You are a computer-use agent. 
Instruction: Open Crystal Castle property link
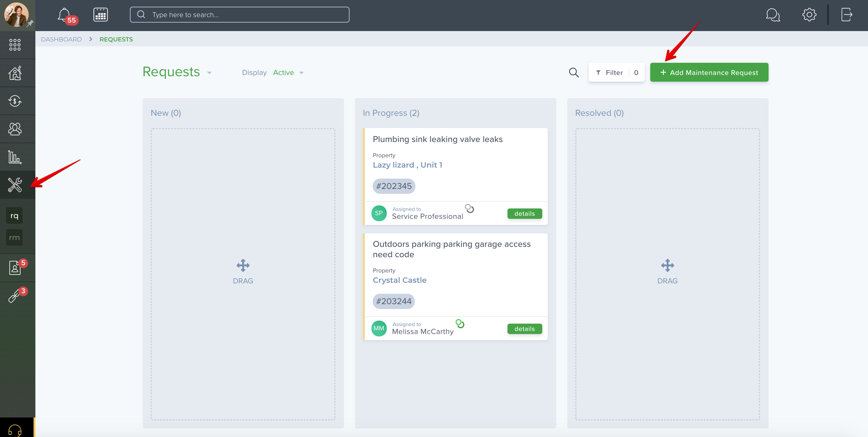[400, 280]
